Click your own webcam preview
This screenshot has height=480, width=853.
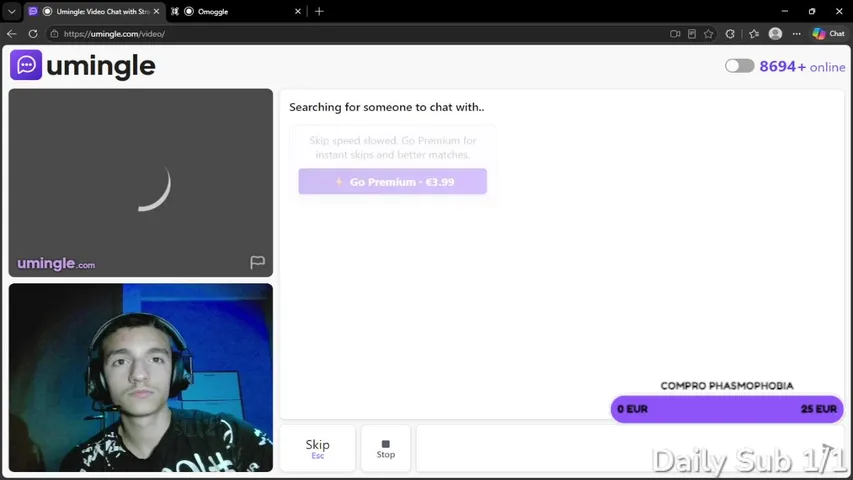pos(141,378)
